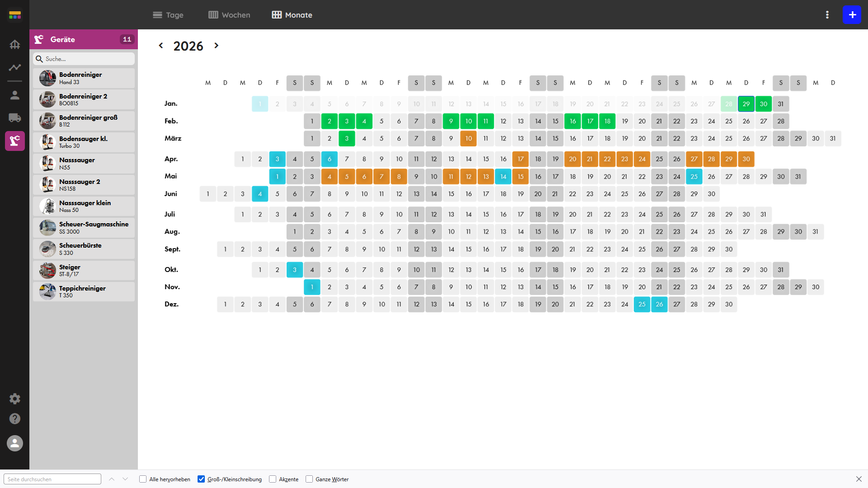868x488 pixels.
Task: Open the analytics chart sidebar icon
Action: click(x=15, y=67)
